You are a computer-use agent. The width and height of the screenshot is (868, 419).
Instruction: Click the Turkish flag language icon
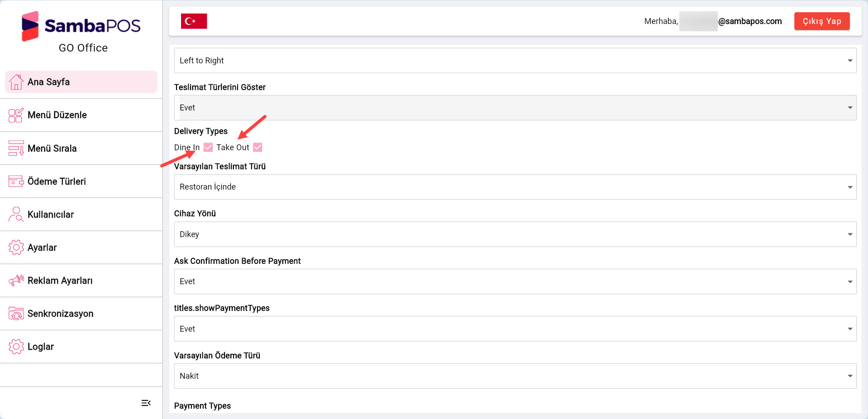(x=194, y=21)
